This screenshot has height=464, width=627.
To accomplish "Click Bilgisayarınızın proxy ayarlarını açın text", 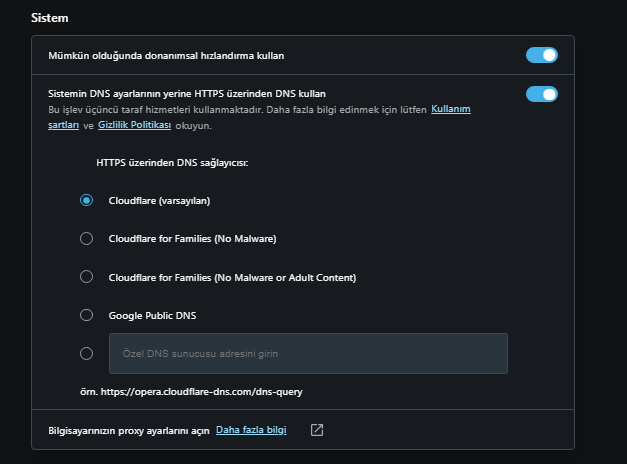I will click(x=129, y=431).
